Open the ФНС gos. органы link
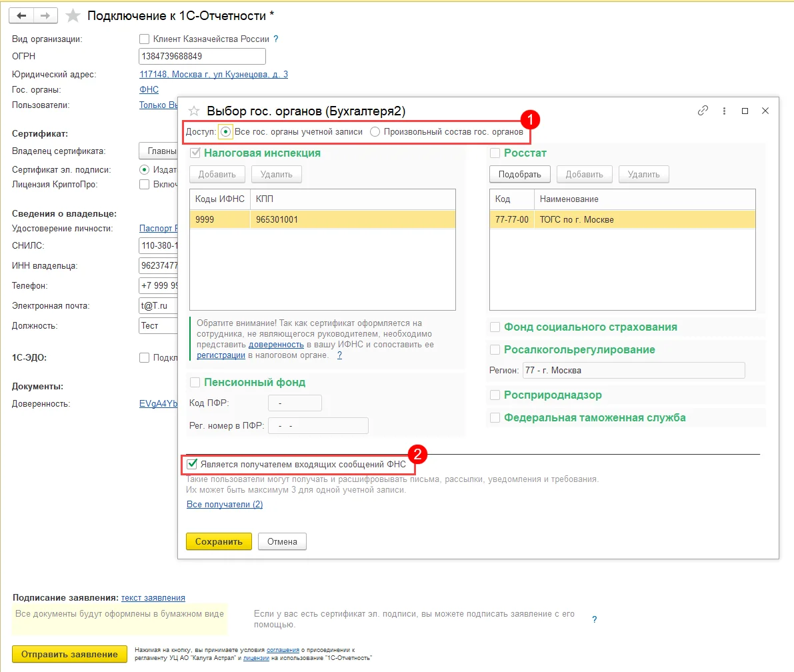 pyautogui.click(x=149, y=89)
